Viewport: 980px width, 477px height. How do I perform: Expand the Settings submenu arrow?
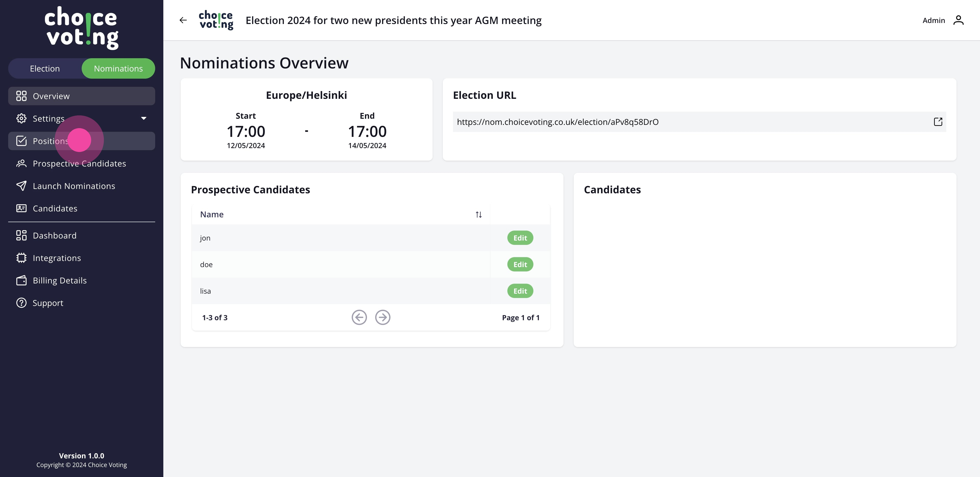tap(143, 118)
